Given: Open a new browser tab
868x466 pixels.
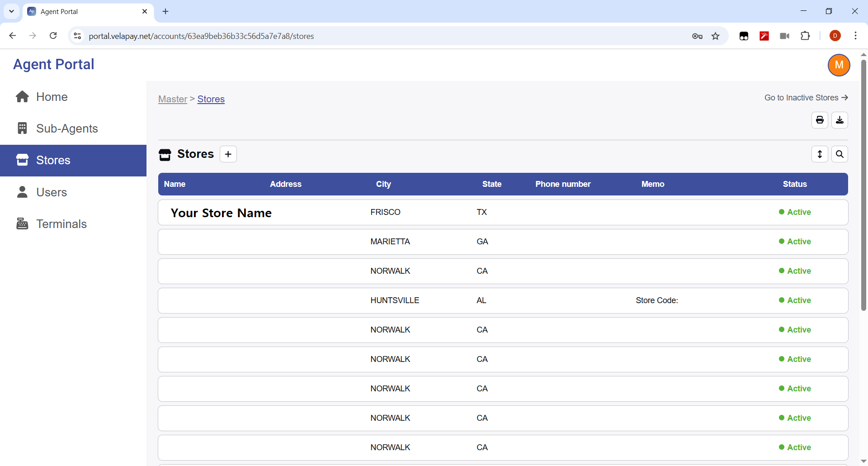Looking at the screenshot, I should 165,11.
